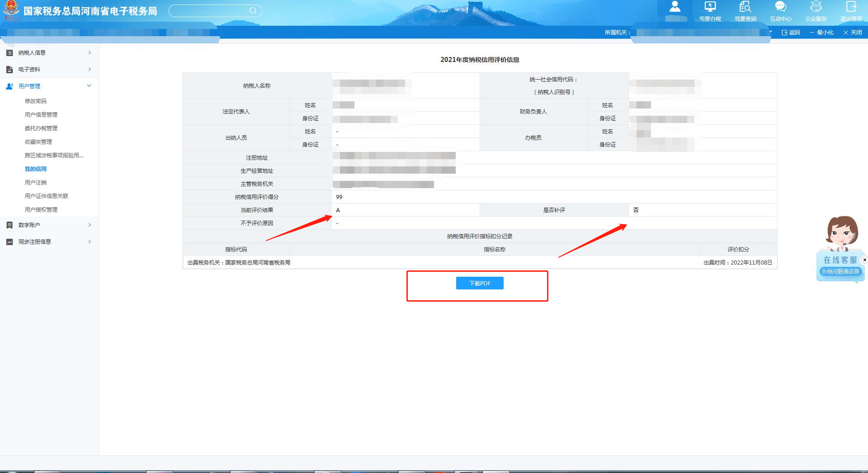Viewport: 868px width, 473px height.
Task: Click the 纳税人信息 sidebar icon
Action: (x=9, y=53)
